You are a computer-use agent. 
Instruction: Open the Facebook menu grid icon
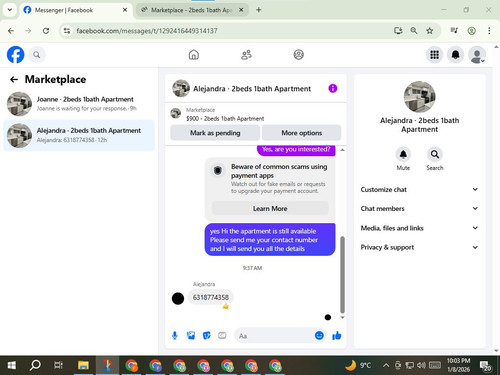pos(434,55)
